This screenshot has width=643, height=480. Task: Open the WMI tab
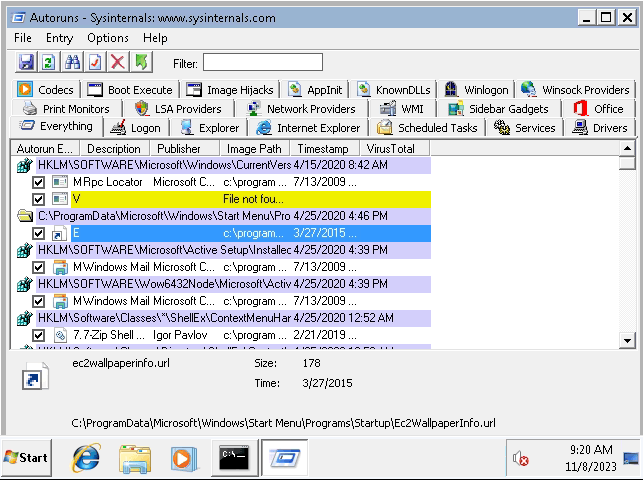[402, 109]
